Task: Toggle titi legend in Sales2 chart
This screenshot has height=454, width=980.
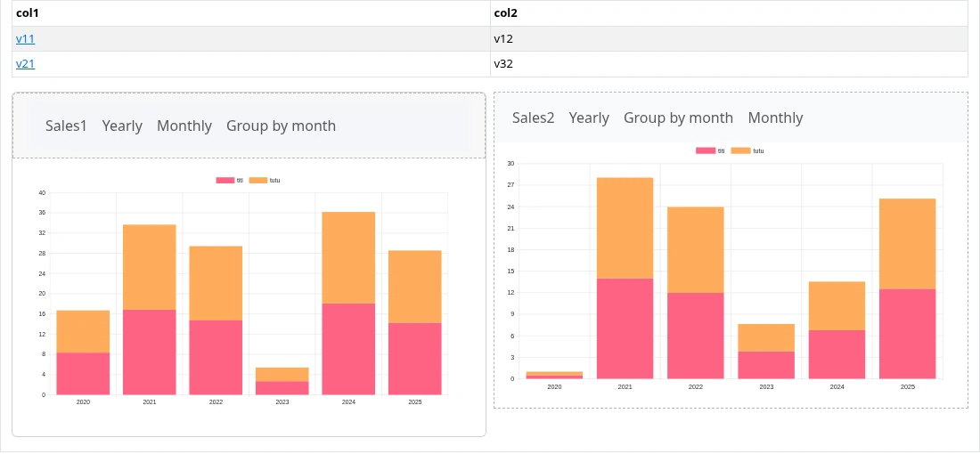Action: [711, 150]
